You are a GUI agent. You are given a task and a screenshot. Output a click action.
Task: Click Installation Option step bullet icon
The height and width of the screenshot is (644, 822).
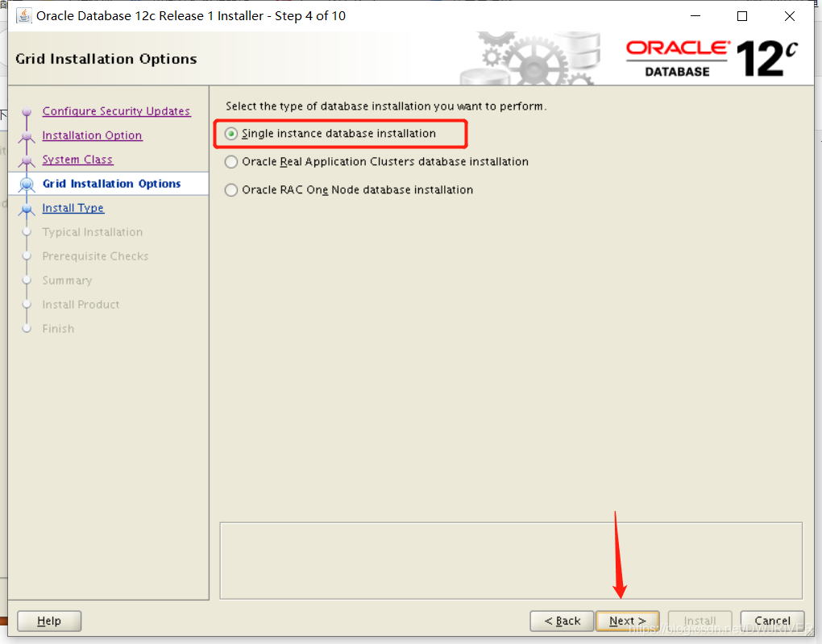(27, 136)
